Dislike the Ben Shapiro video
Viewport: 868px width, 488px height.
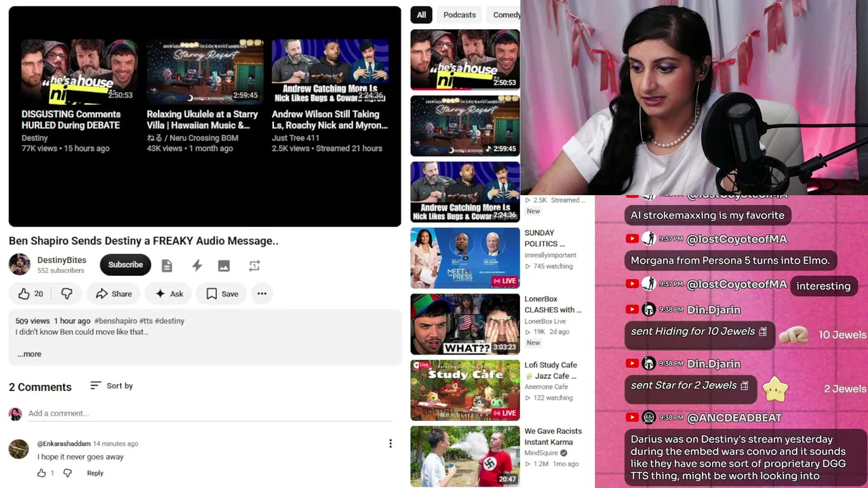66,293
